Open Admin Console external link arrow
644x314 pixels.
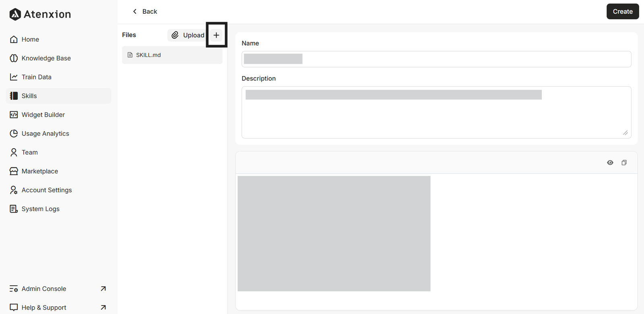point(103,289)
